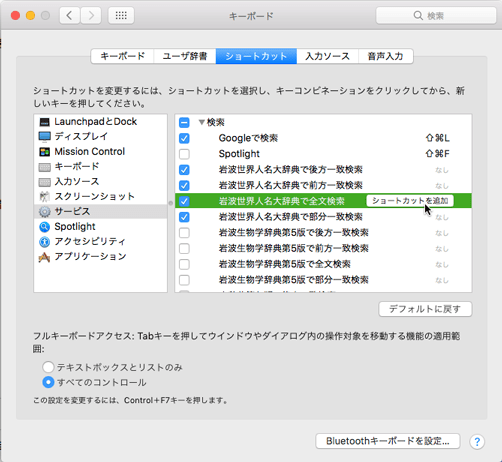Select the Spotlight magnifier icon in sidebar
502x462 pixels.
click(x=45, y=227)
